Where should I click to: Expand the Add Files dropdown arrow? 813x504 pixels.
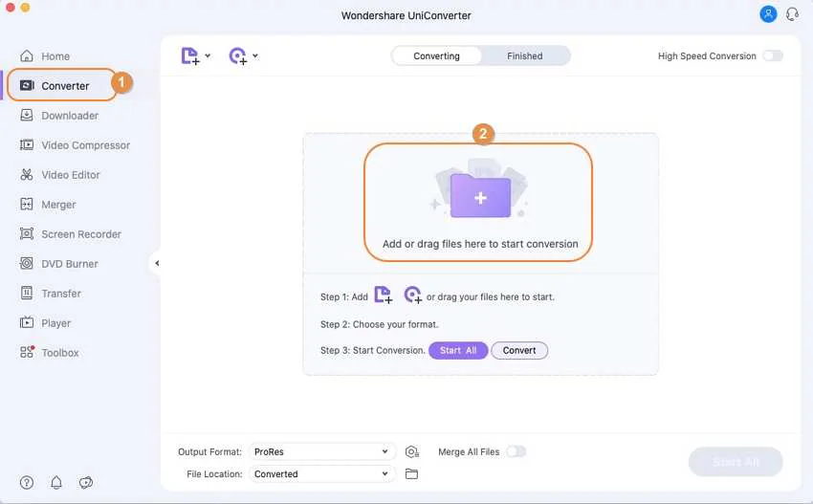(x=208, y=55)
